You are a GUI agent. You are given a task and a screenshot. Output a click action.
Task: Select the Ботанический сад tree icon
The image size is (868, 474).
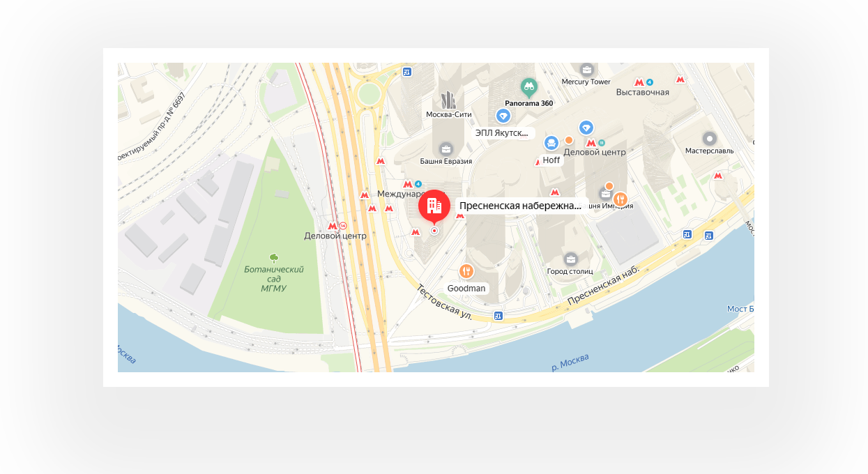[274, 259]
